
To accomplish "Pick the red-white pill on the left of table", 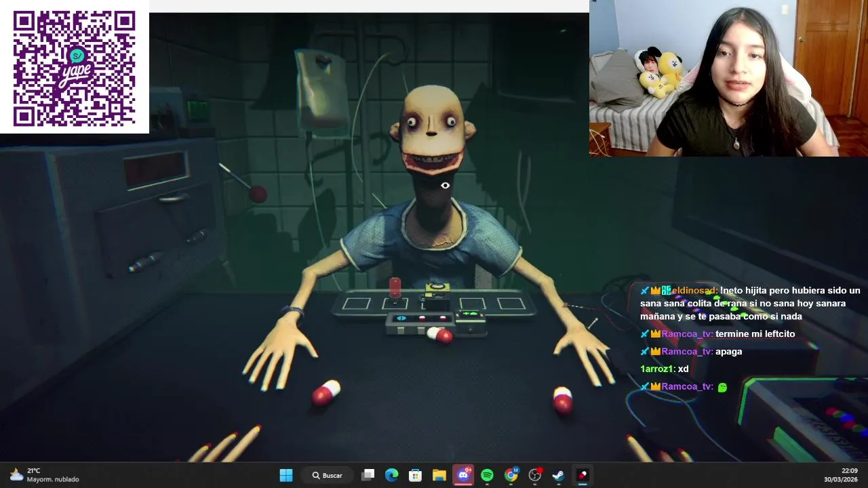I will click(326, 393).
